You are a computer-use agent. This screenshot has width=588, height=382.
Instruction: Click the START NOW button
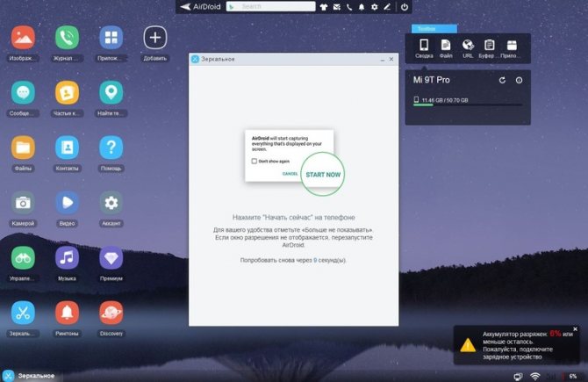[x=323, y=175]
